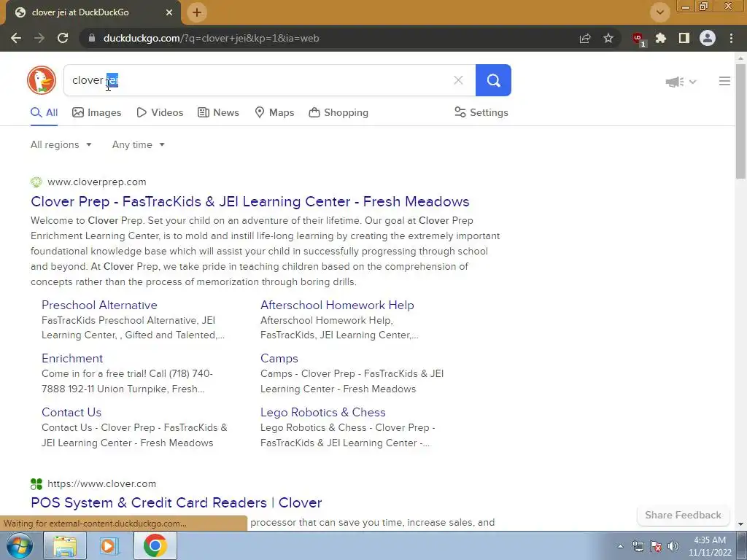Viewport: 747px width, 560px height.
Task: Open the megaphone spread-the-word dropdown
Action: (681, 82)
